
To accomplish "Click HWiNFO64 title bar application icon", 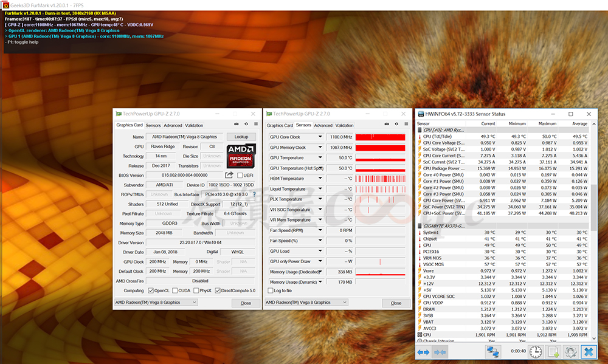I will (421, 114).
